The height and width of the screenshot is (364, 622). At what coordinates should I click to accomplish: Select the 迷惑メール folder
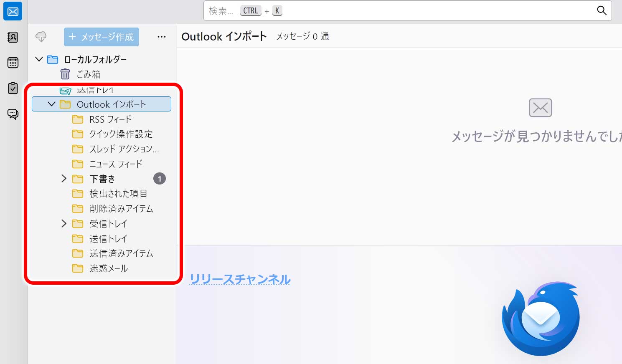coord(102,268)
